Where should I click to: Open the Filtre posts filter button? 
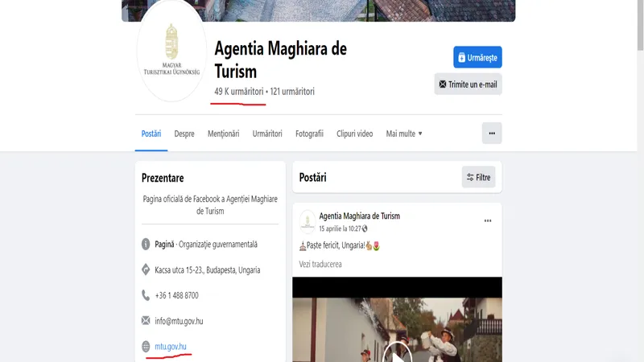pos(478,177)
